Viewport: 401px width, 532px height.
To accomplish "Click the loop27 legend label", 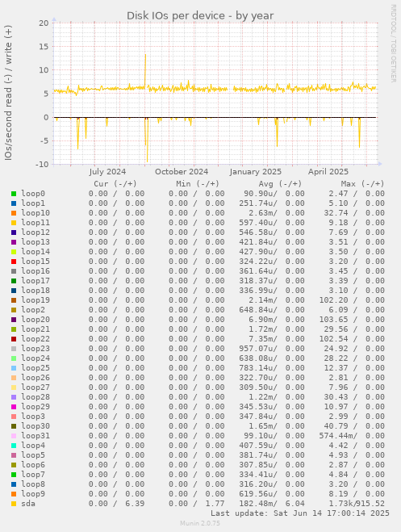I will tap(36, 387).
